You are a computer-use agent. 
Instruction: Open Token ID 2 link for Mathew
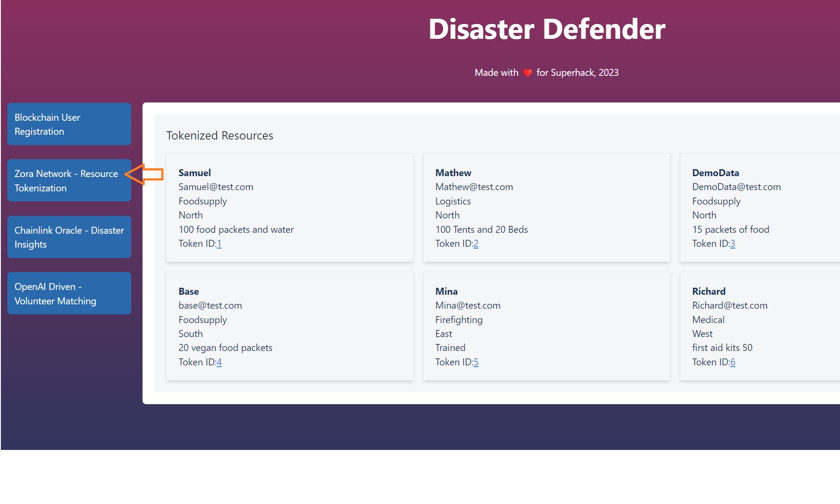click(x=476, y=244)
